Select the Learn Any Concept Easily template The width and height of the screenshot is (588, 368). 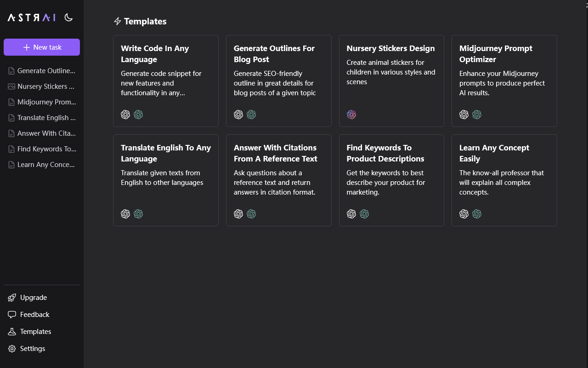tap(494, 153)
